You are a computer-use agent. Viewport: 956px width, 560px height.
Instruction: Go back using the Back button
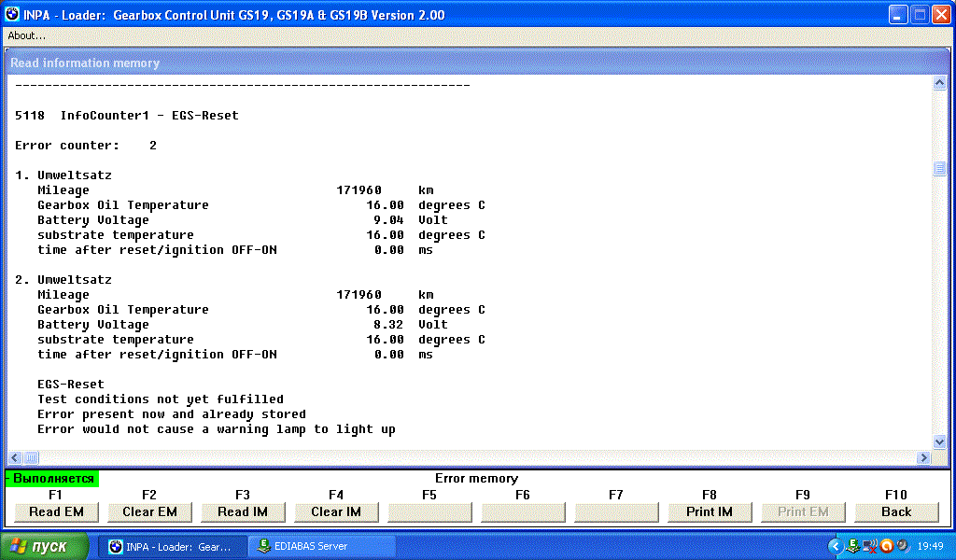click(x=896, y=511)
